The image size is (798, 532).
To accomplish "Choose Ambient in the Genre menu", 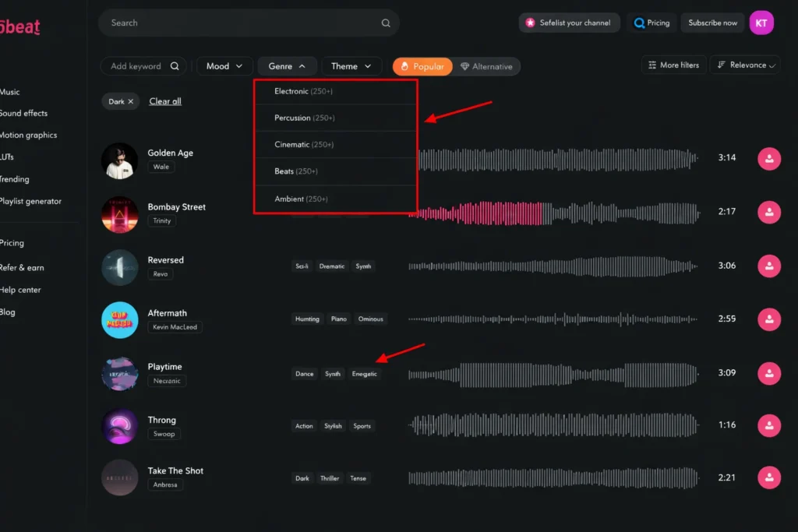I will click(301, 199).
